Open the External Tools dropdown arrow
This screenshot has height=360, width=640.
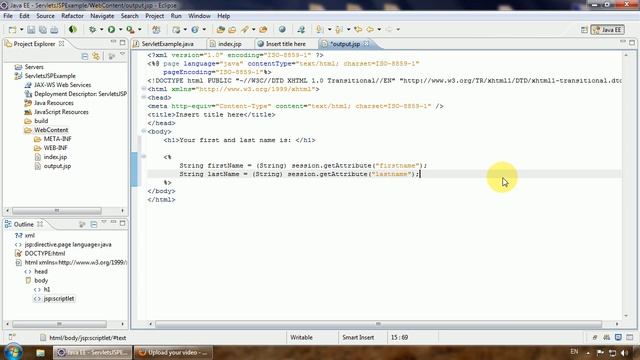coord(140,29)
